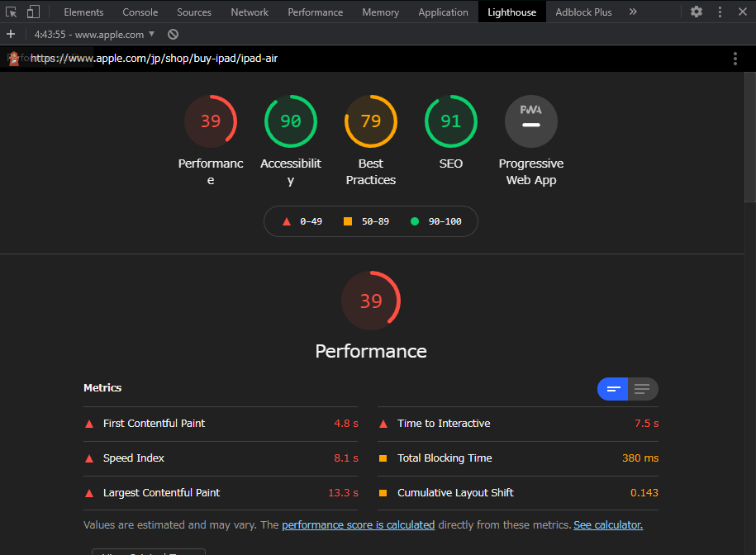The width and height of the screenshot is (756, 555).
Task: Select the Lighthouse tab
Action: [x=511, y=12]
